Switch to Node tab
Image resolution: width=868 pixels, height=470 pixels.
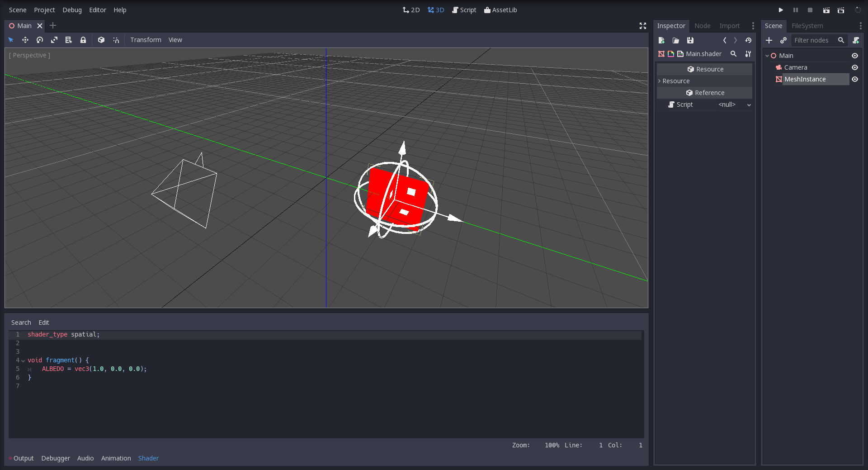tap(702, 26)
